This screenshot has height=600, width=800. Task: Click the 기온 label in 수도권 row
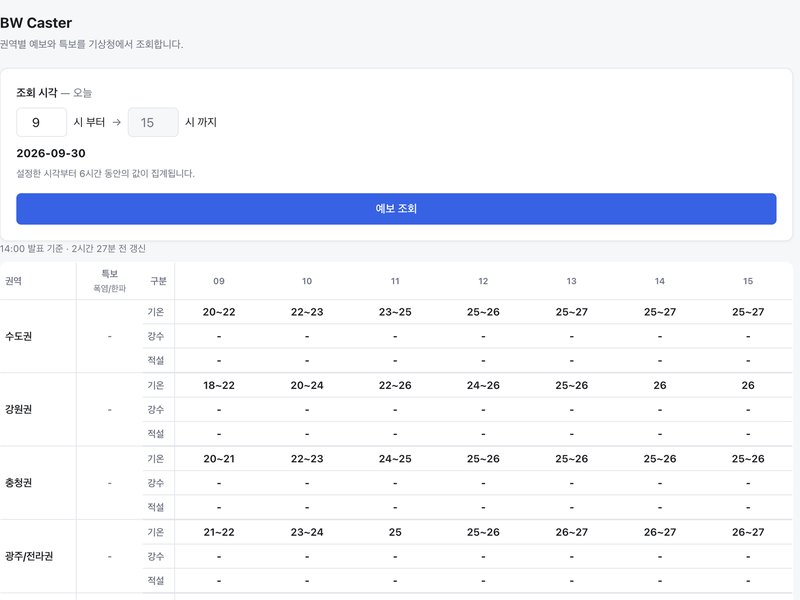(156, 312)
